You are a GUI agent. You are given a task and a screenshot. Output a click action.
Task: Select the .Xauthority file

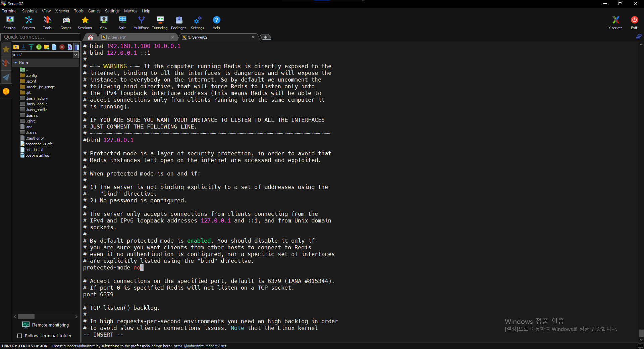pyautogui.click(x=32, y=138)
